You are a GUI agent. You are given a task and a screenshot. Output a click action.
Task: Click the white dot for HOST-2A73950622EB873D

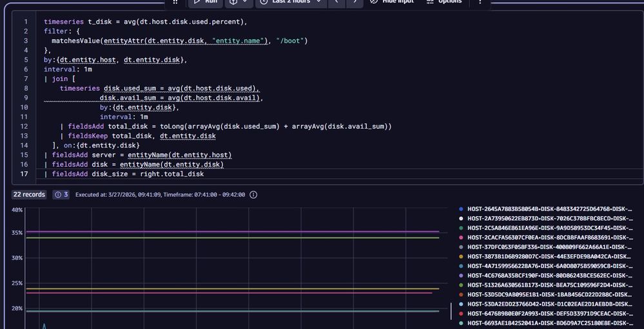461,218
